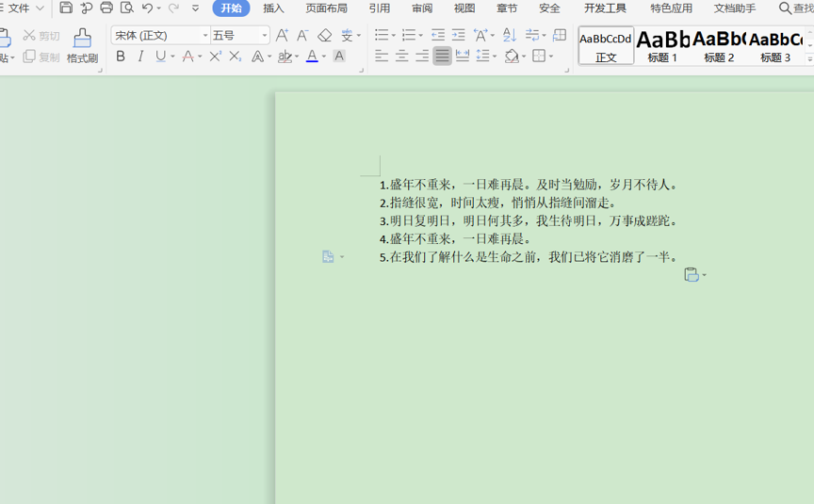The width and height of the screenshot is (814, 504).
Task: Expand the font color dropdown arrow
Action: coord(324,57)
